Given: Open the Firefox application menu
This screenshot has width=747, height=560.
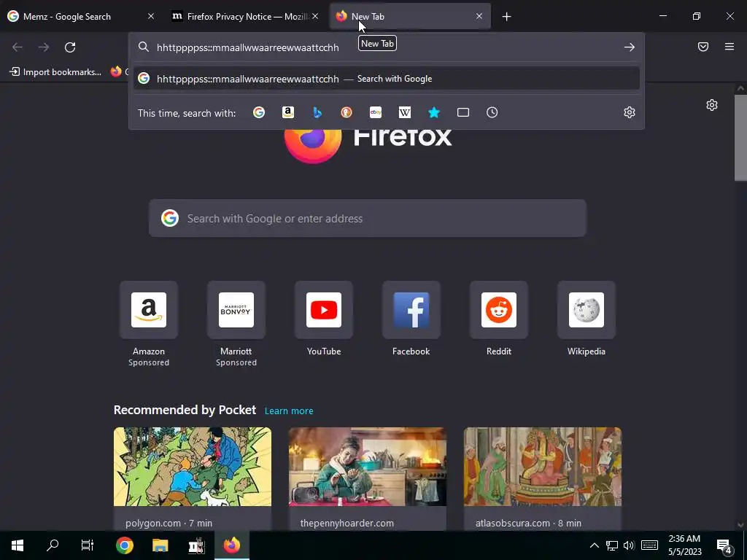Looking at the screenshot, I should coord(729,47).
